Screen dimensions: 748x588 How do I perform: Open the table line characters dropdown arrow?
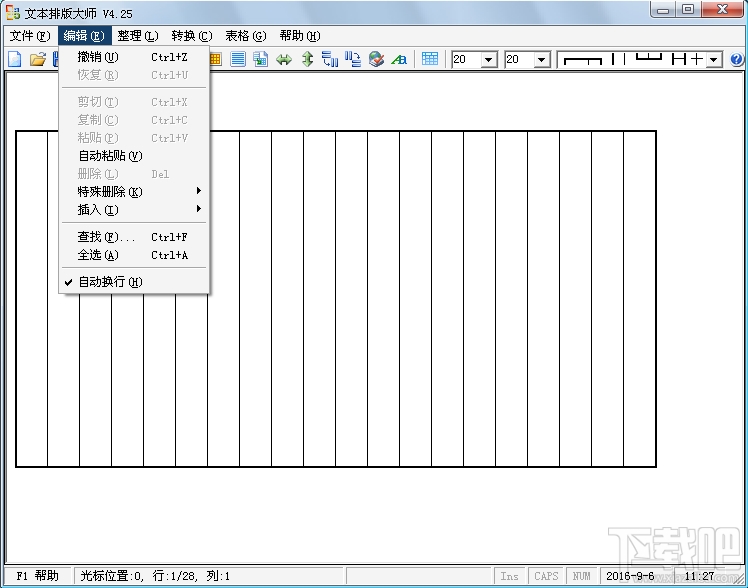[x=713, y=60]
